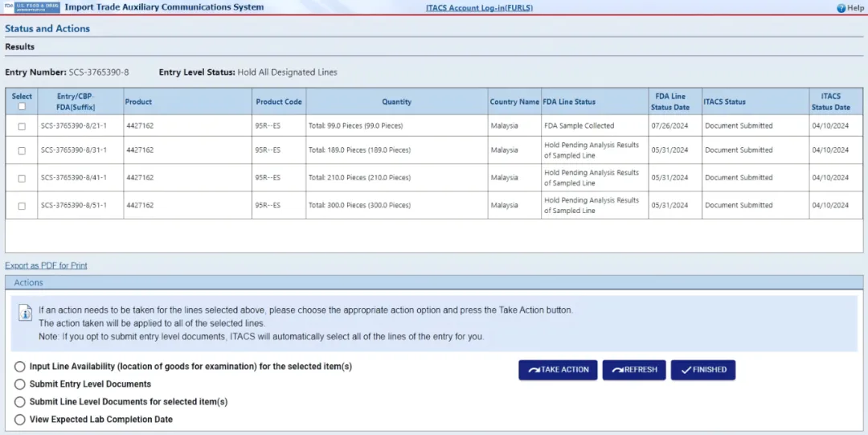Click the FDA Line Status column header
The width and height of the screenshot is (868, 435).
click(x=569, y=102)
